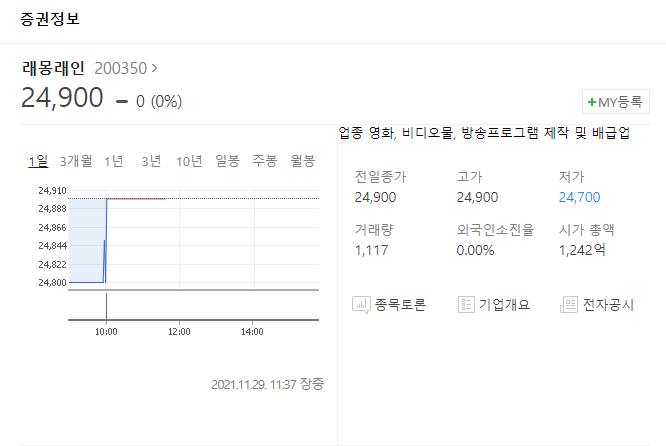Image resolution: width=666 pixels, height=446 pixels.
Task: Click the 전일종가 label
Action: coord(381,177)
